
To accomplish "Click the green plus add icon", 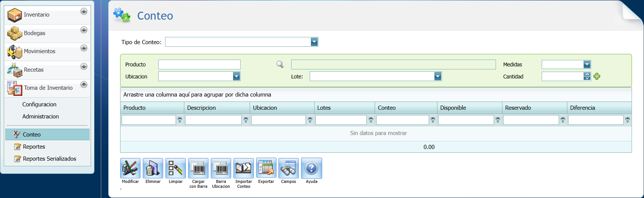I will pos(597,77).
